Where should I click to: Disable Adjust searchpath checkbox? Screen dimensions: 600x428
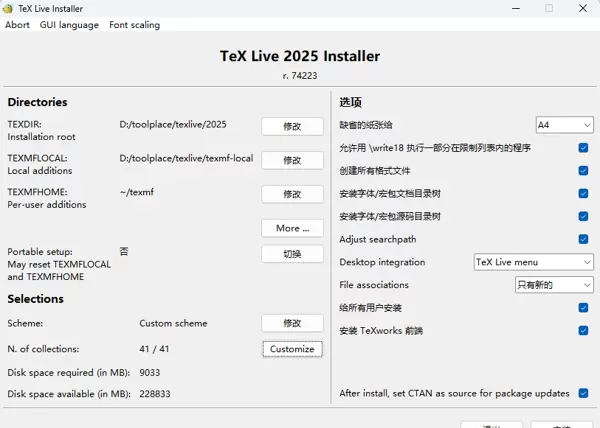583,239
